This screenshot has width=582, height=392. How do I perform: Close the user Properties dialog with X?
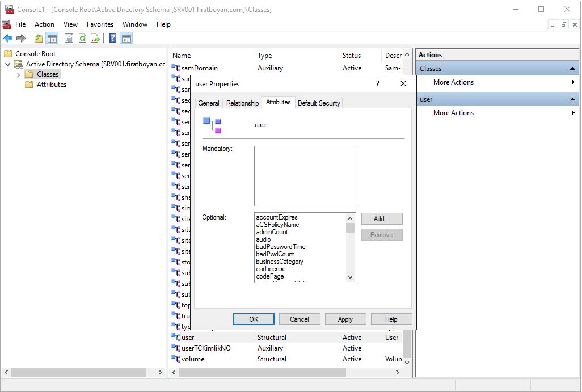403,83
